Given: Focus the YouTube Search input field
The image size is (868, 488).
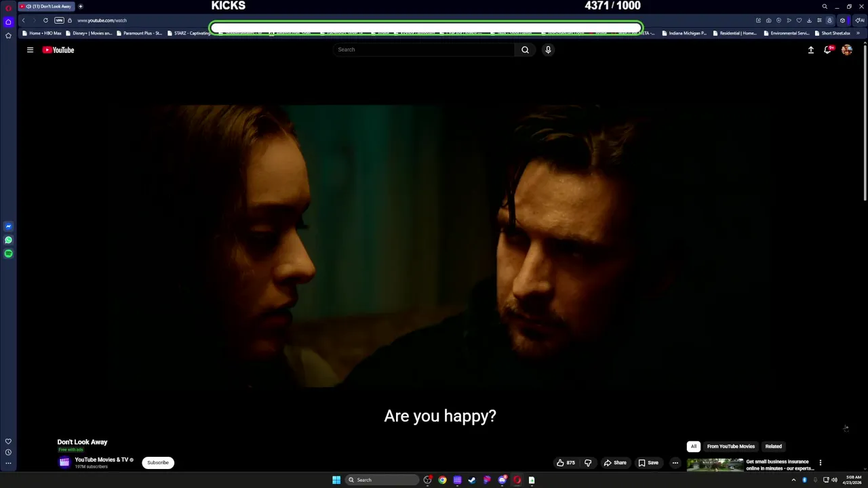Looking at the screenshot, I should click(x=424, y=49).
